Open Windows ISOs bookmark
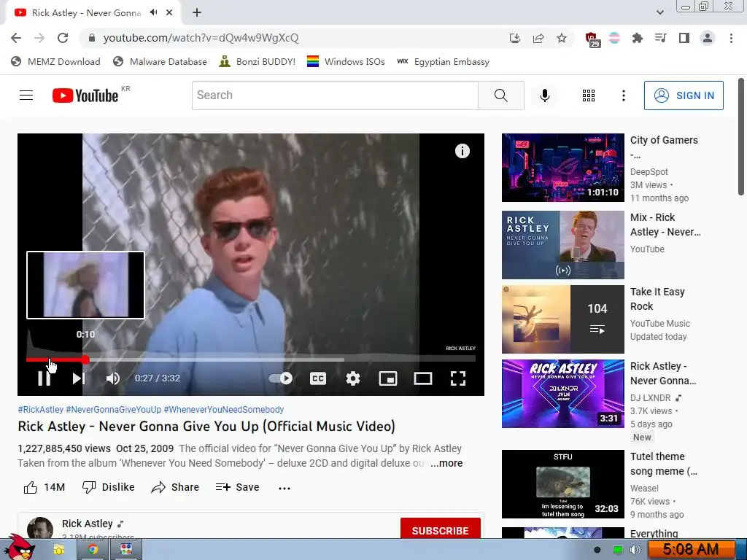The image size is (747, 560). pos(346,61)
